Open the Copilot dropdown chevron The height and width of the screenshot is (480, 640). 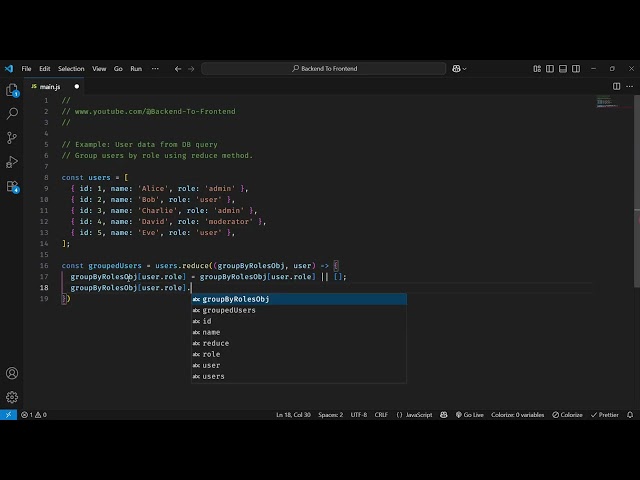[x=464, y=69]
